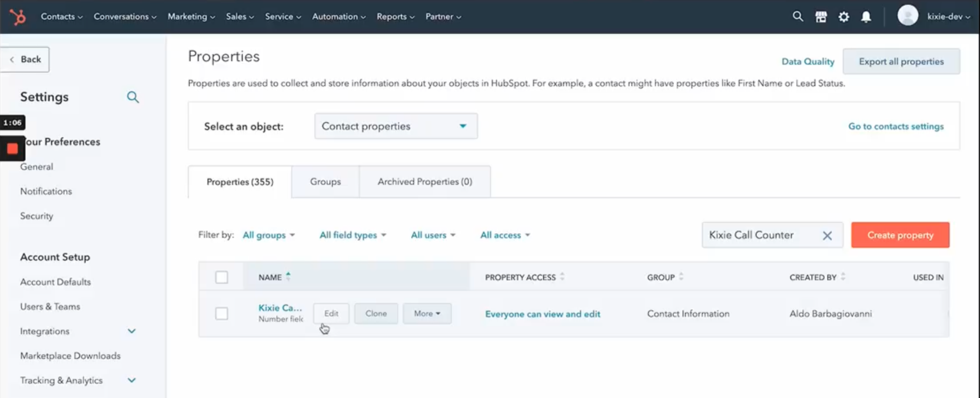Viewport: 980px width, 398px height.
Task: Click the user avatar picture
Action: [908, 16]
